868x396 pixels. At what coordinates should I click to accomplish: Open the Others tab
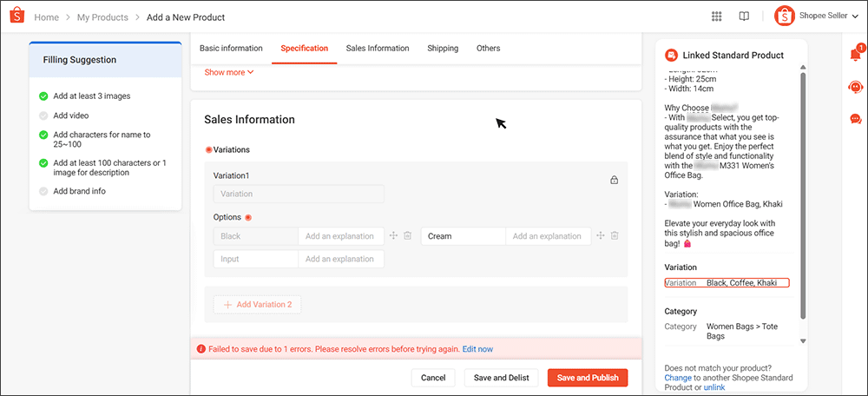488,48
